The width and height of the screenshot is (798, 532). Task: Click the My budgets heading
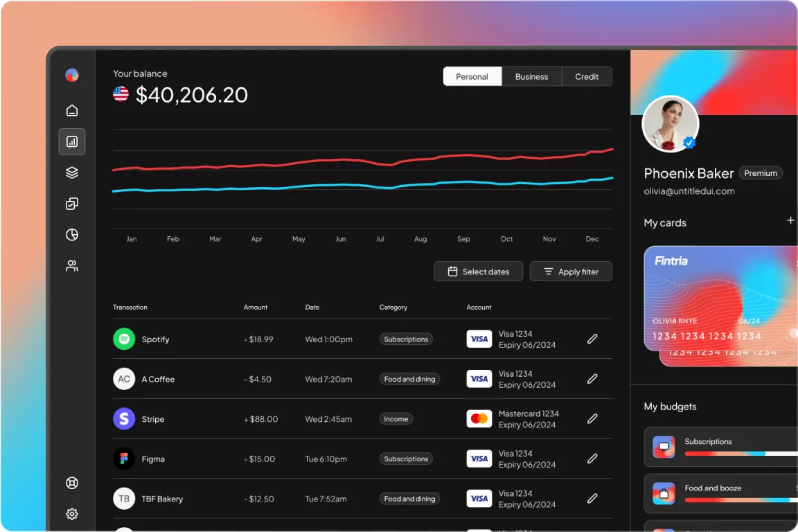(670, 406)
